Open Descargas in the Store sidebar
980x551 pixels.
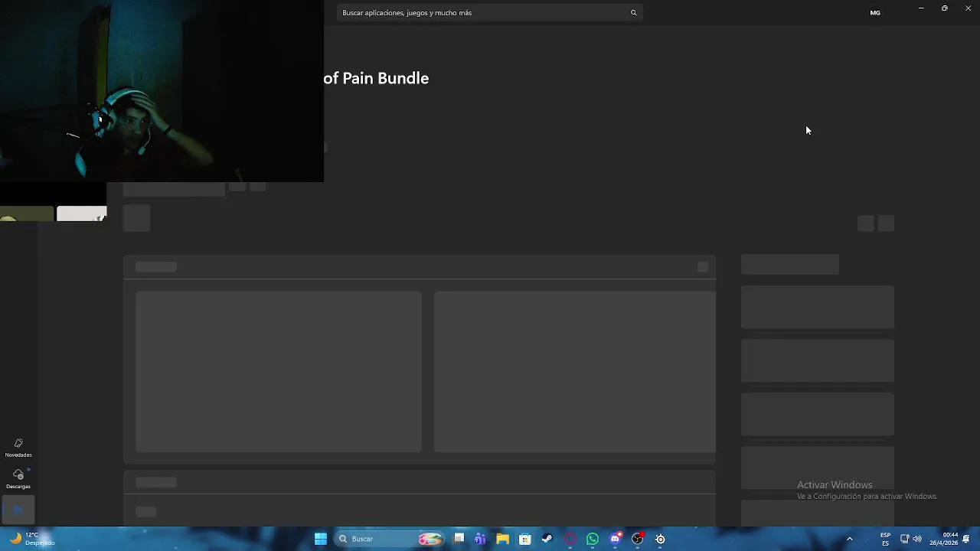pos(18,479)
